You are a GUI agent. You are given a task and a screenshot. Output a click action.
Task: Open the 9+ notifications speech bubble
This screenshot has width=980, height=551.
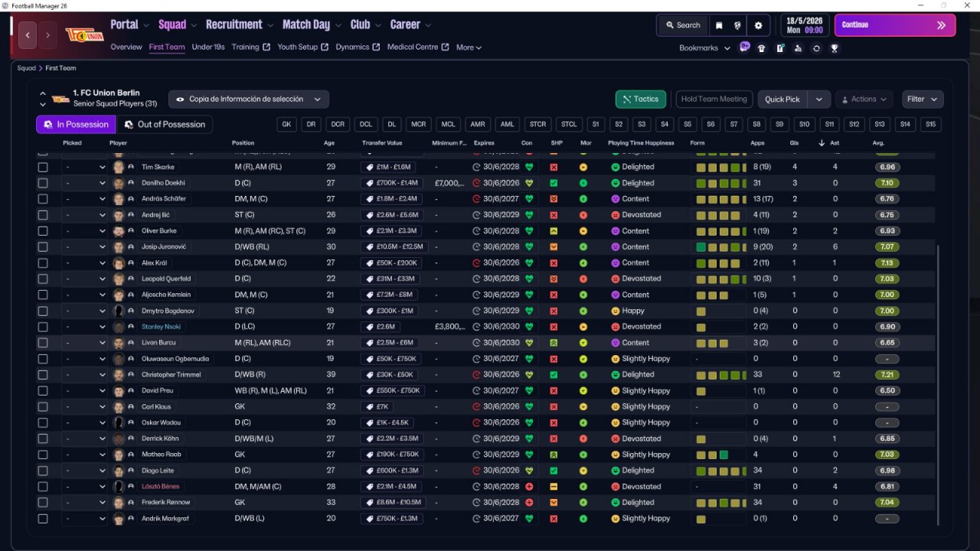coord(744,47)
